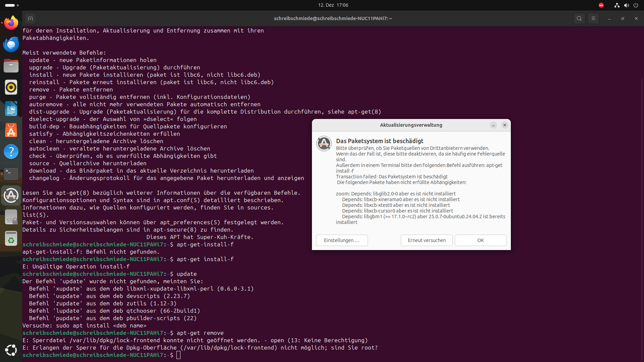The height and width of the screenshot is (362, 644).
Task: Click the terminal search icon
Action: pos(579,18)
